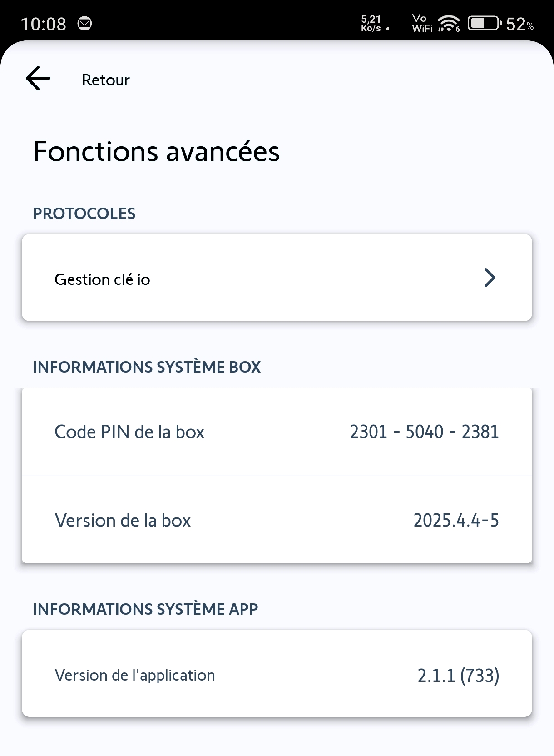The image size is (554, 756).
Task: Tap the message notification icon in status bar
Action: point(84,23)
